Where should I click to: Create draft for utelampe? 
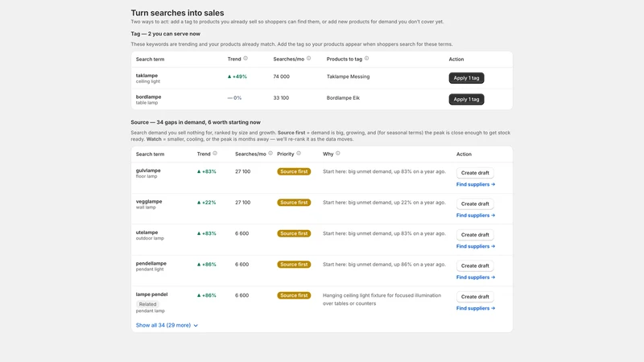475,235
